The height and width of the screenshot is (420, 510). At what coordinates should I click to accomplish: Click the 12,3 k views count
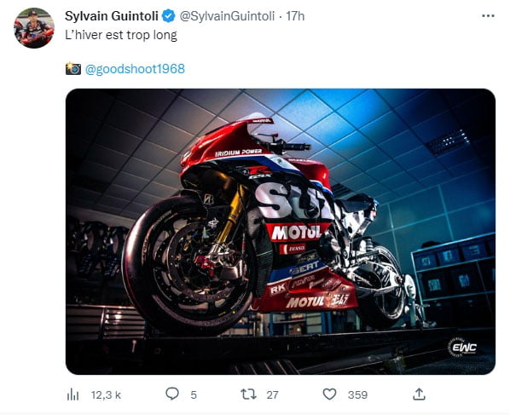pos(106,395)
